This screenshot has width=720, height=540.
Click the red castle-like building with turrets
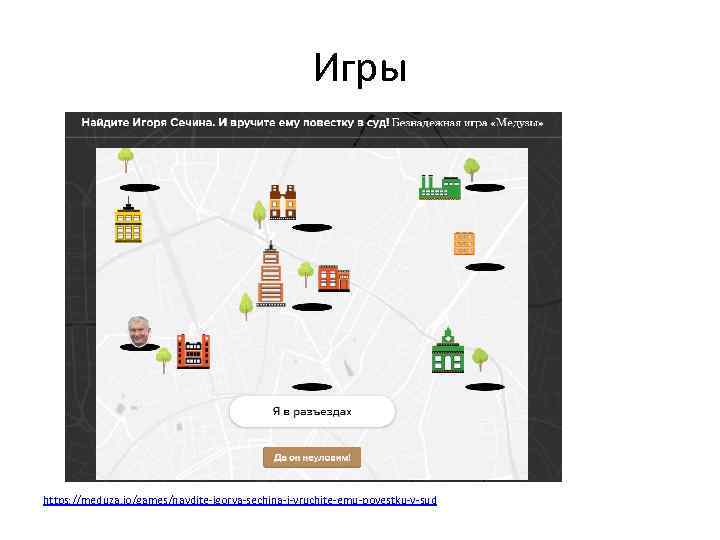[193, 351]
